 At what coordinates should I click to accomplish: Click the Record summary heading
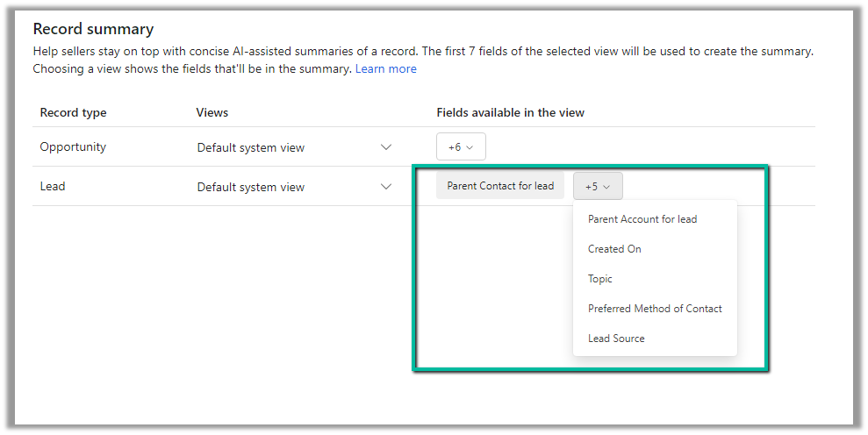pyautogui.click(x=93, y=29)
